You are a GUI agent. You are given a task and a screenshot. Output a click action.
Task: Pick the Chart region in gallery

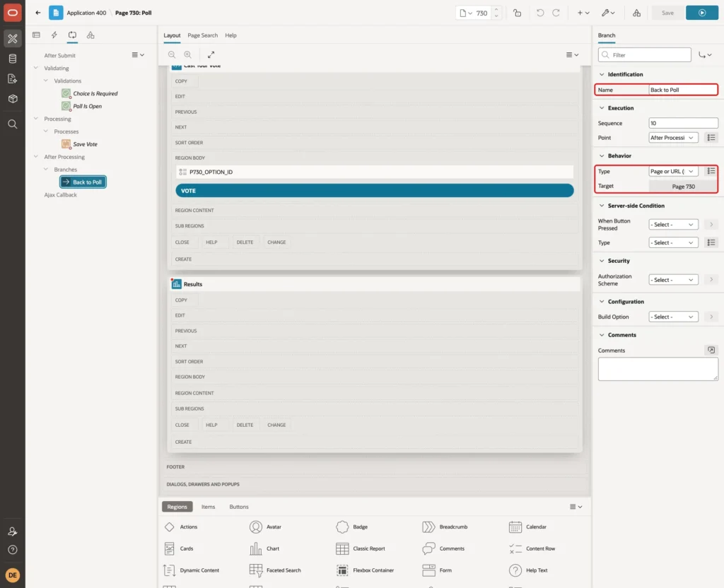[x=264, y=548]
